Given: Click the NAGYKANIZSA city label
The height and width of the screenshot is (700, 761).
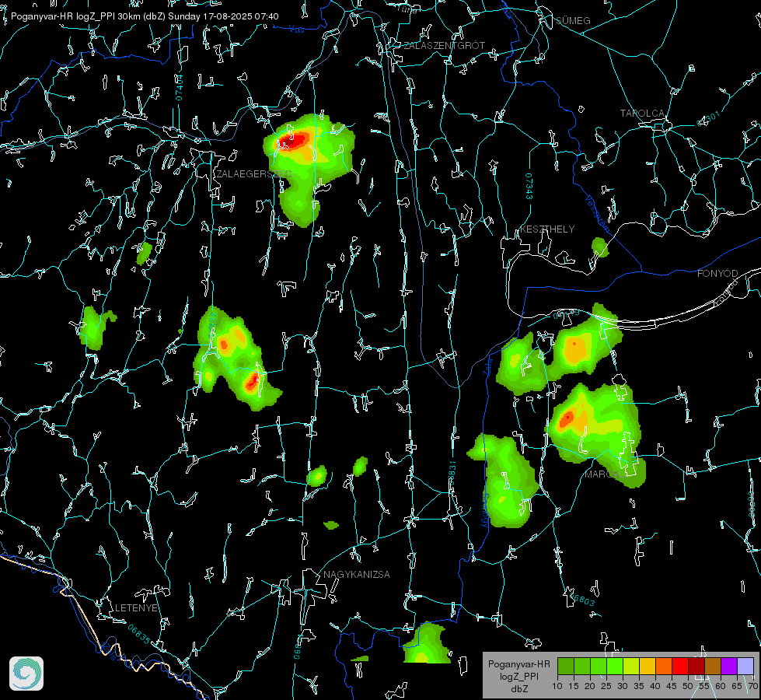Looking at the screenshot, I should tap(357, 575).
